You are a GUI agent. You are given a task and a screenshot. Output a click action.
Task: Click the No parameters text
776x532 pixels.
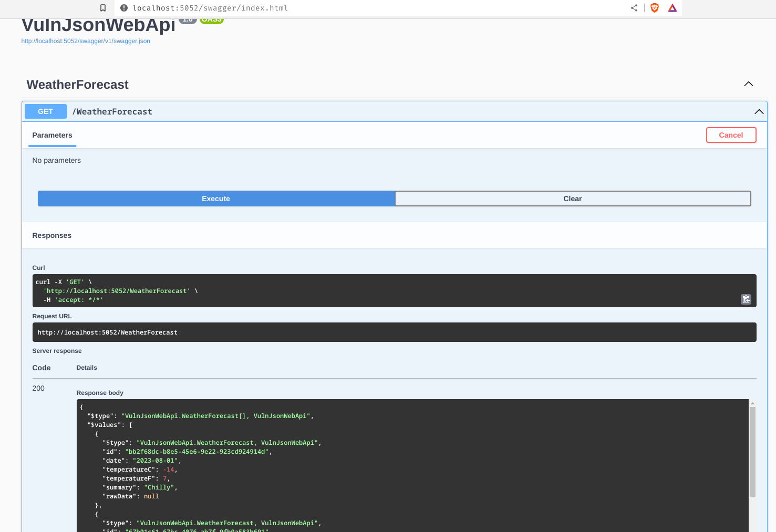point(57,160)
